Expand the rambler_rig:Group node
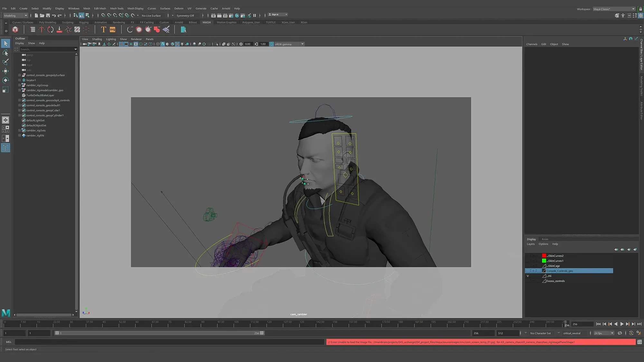 click(19, 85)
